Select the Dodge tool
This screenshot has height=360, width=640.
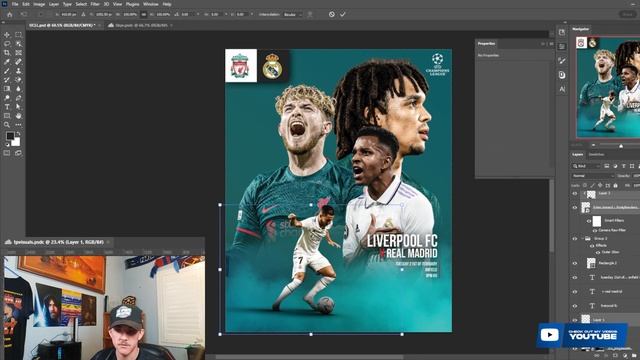click(x=7, y=98)
